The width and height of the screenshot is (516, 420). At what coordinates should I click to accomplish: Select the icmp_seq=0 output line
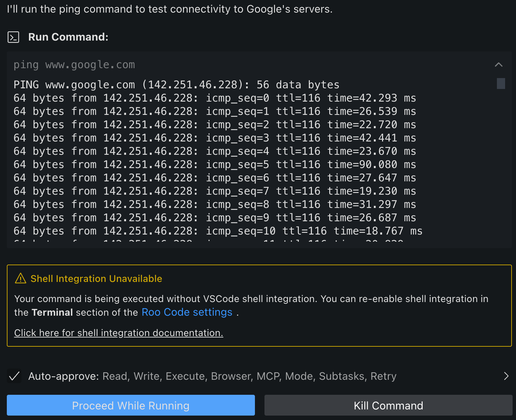pyautogui.click(x=214, y=98)
